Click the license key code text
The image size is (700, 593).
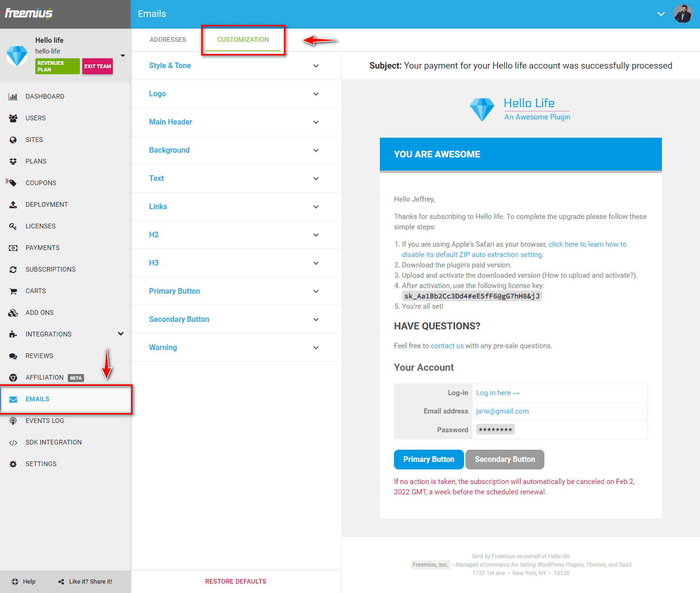[x=472, y=296]
